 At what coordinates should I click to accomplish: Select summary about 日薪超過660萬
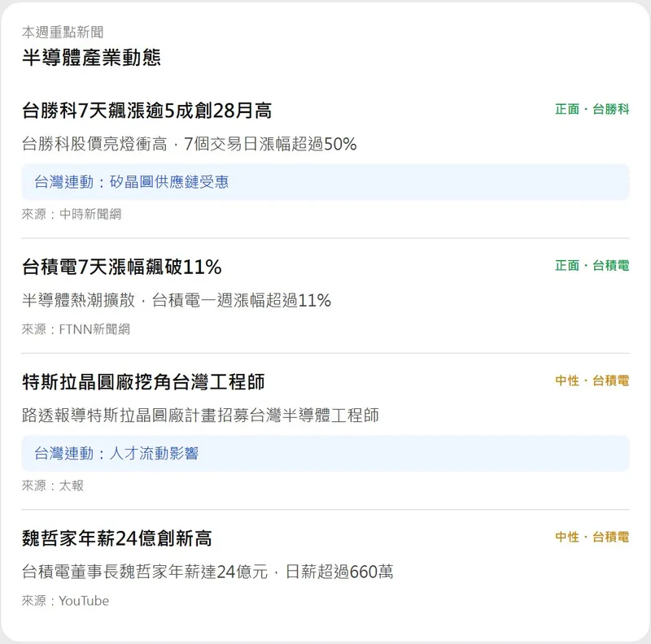[207, 572]
